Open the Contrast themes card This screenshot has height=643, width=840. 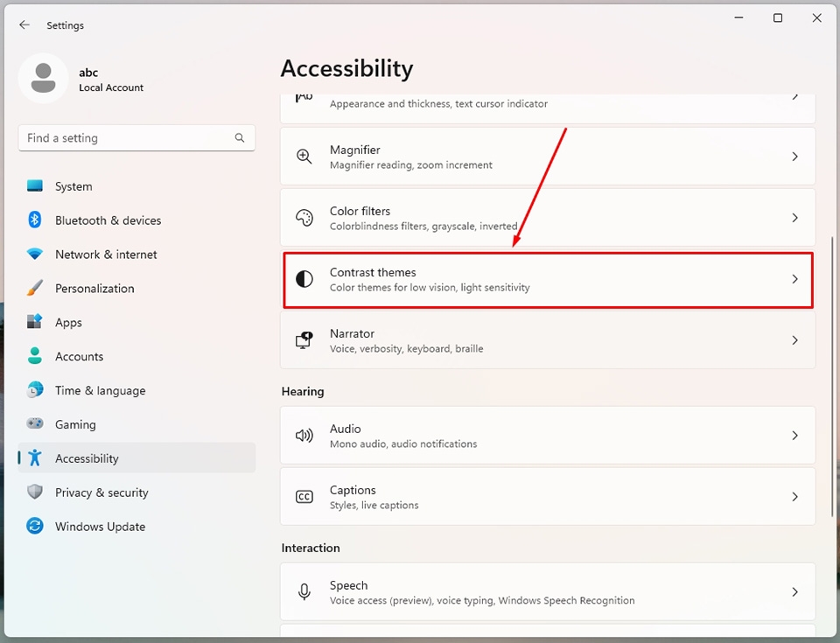tap(548, 279)
